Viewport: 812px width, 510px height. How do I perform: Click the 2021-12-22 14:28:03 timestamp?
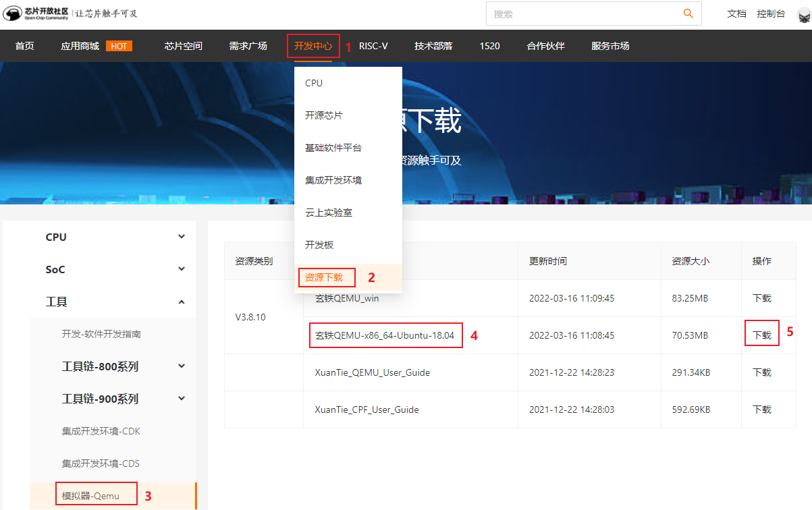[572, 409]
